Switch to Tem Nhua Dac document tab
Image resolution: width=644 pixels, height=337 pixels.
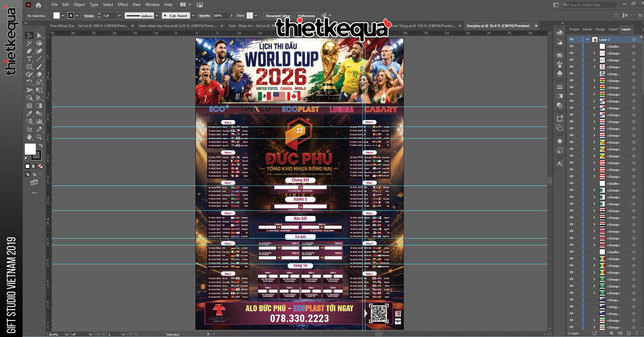coord(89,26)
